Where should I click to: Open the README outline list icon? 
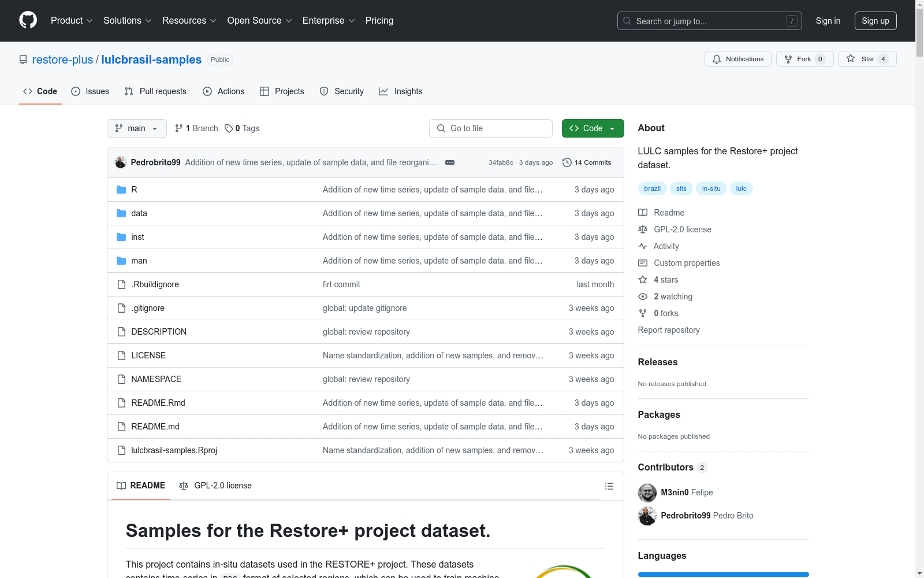[609, 486]
